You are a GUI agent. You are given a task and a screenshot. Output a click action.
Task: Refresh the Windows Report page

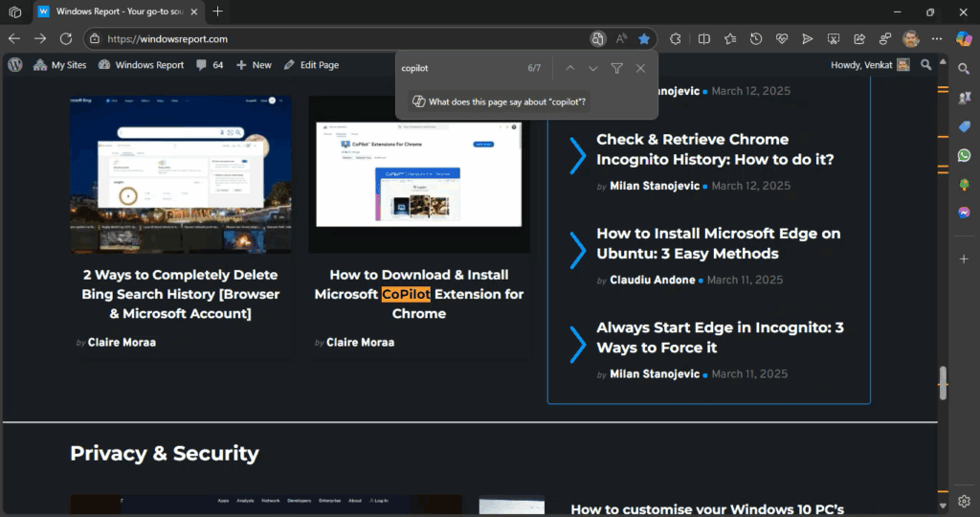(x=66, y=38)
